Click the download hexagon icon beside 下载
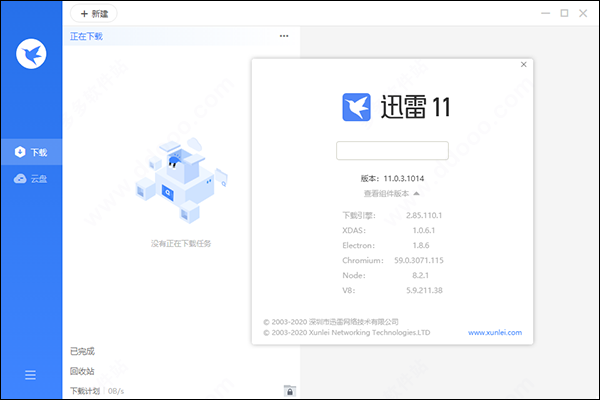The height and width of the screenshot is (400, 600). pyautogui.click(x=20, y=152)
